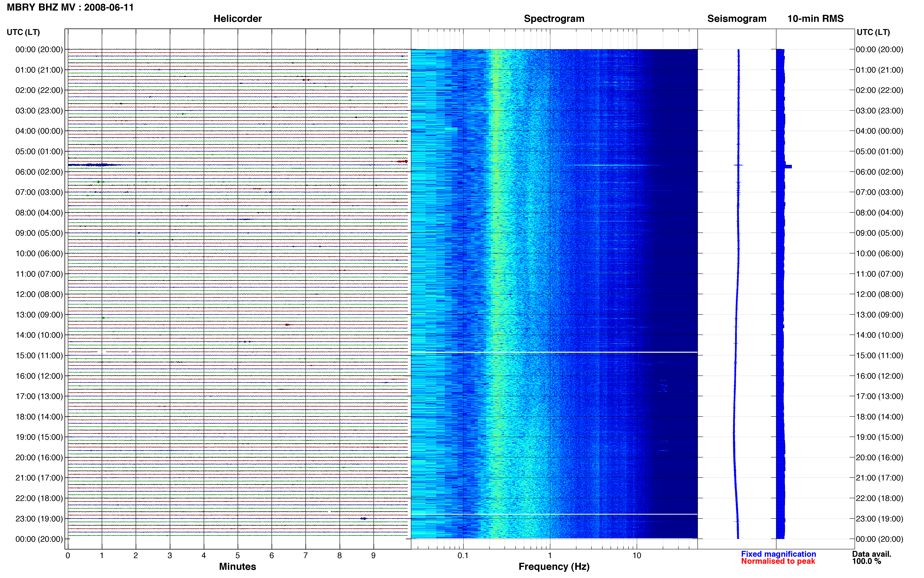Screen dimensions: 924x578
Task: Click the right 06:00 (02:00) time label
Action: [x=879, y=172]
